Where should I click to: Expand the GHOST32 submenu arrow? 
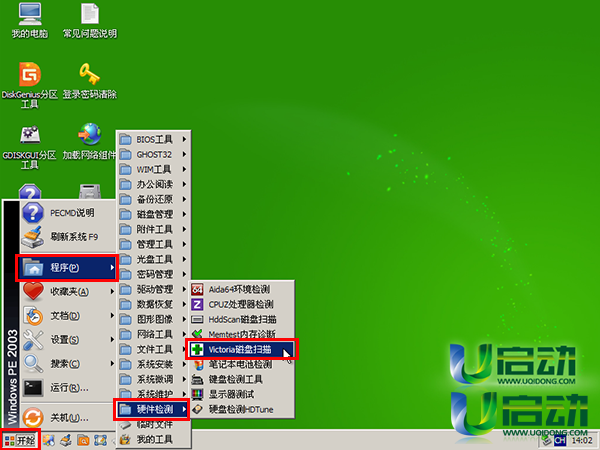184,154
